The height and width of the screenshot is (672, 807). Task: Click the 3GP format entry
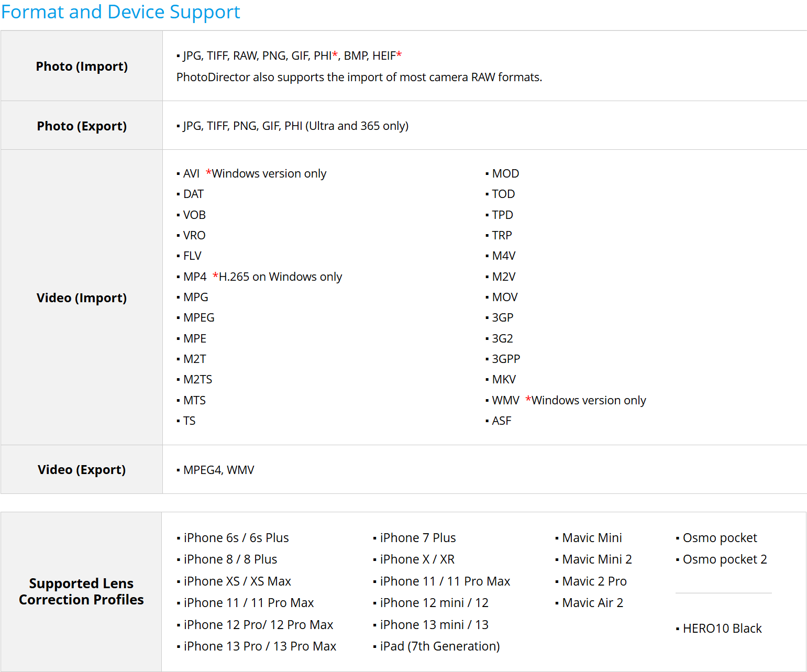503,318
